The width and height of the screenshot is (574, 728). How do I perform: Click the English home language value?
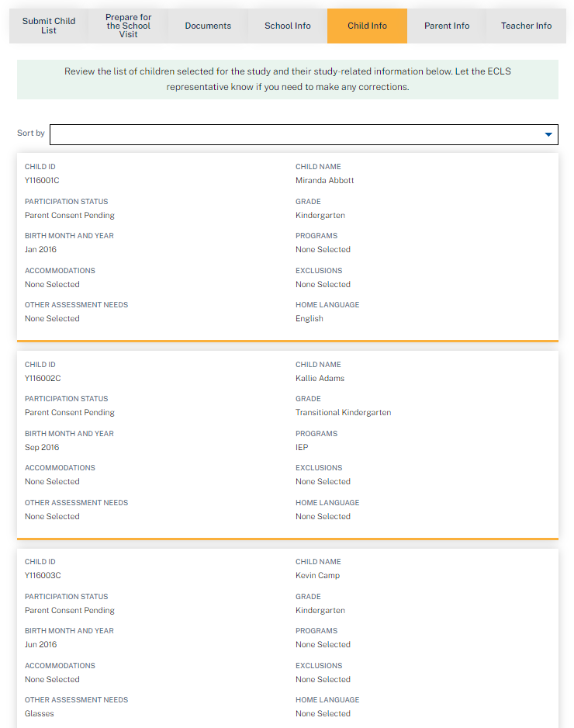[309, 319]
